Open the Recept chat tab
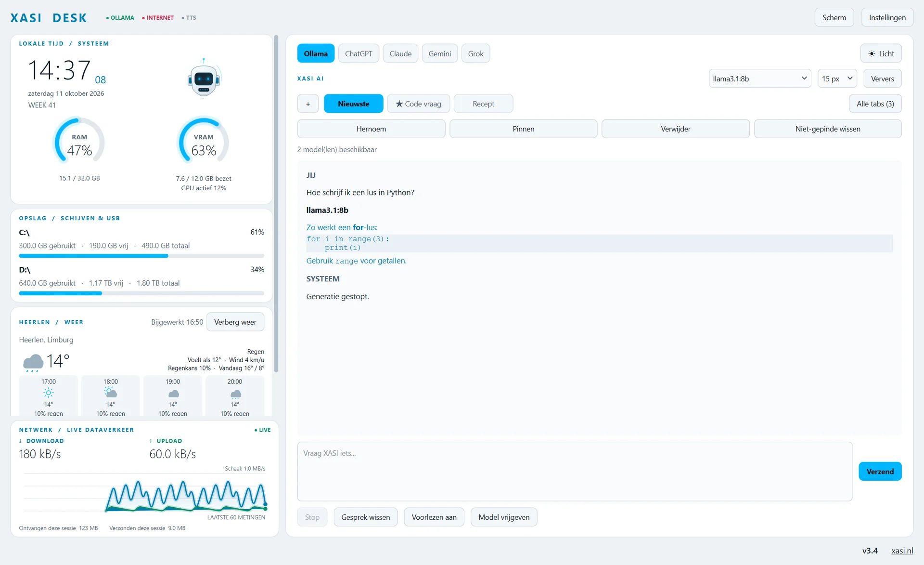 (x=483, y=104)
